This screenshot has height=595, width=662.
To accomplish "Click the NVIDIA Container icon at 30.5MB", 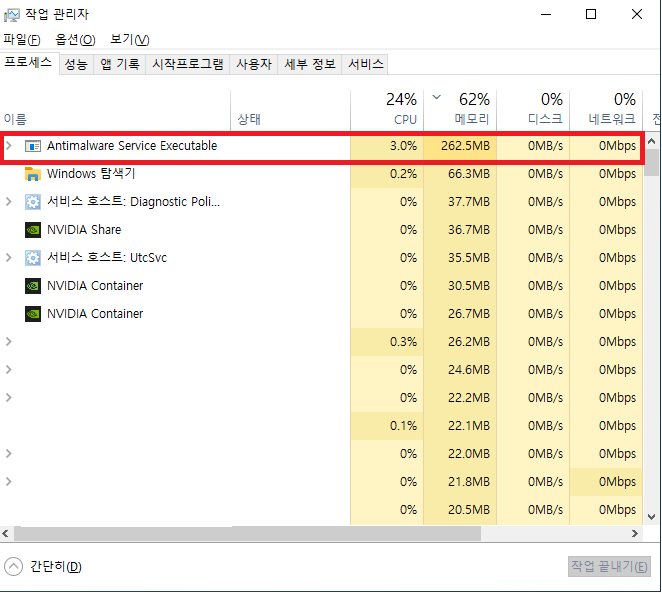I will click(33, 286).
